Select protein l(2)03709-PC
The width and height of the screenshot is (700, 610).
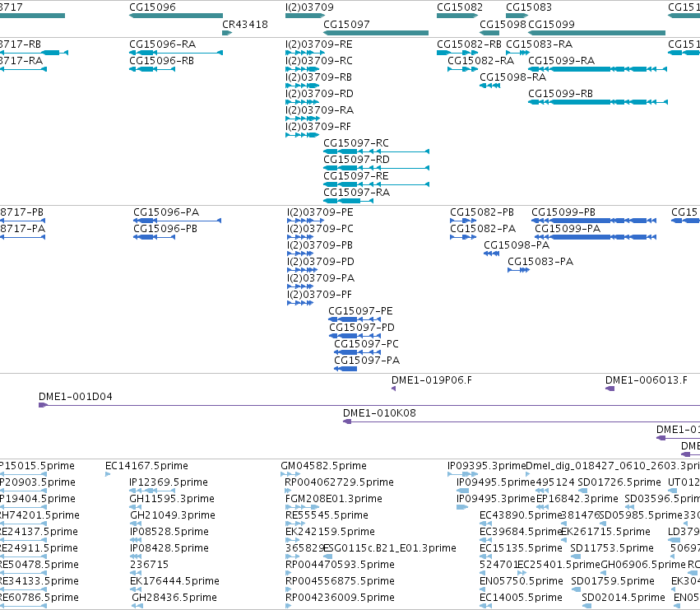coord(320,229)
